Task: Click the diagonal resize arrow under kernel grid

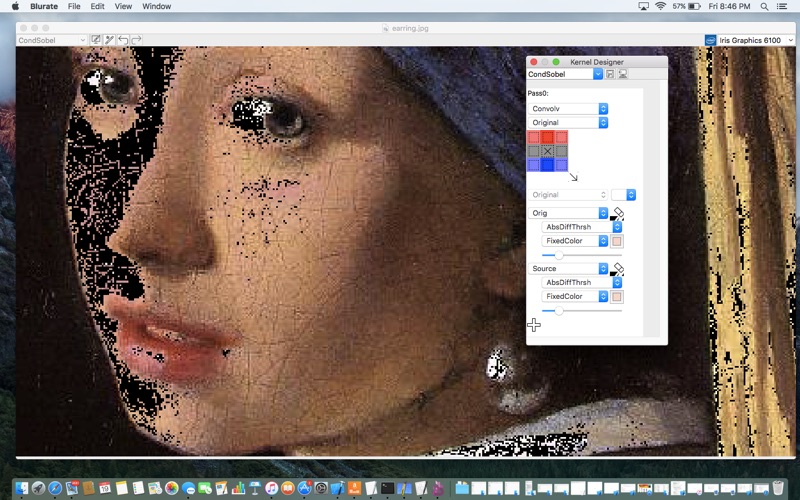Action: coord(573,177)
